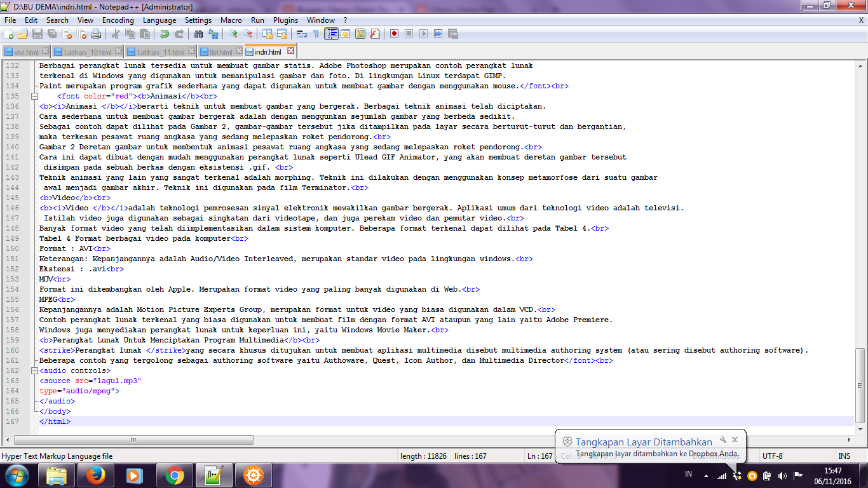Click the Save Recorded Macro icon
Viewport: 868px width, 488px height.
click(x=453, y=34)
